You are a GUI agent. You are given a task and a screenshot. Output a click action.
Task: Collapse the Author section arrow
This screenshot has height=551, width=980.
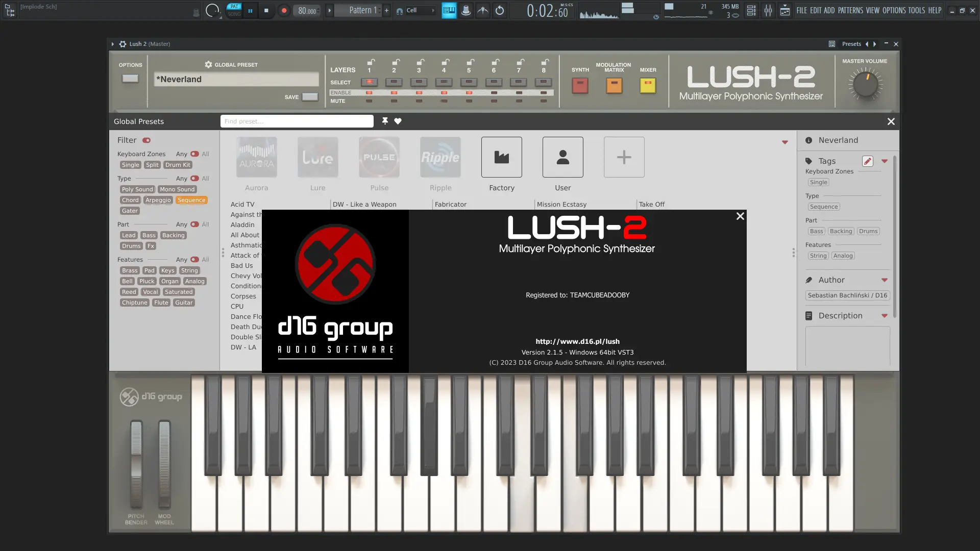tap(885, 280)
